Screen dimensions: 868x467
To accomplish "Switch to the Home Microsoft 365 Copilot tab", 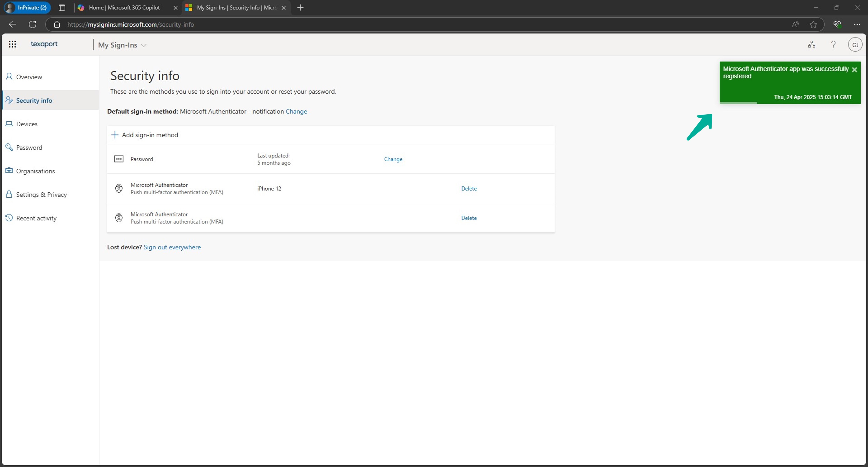I will [x=123, y=8].
